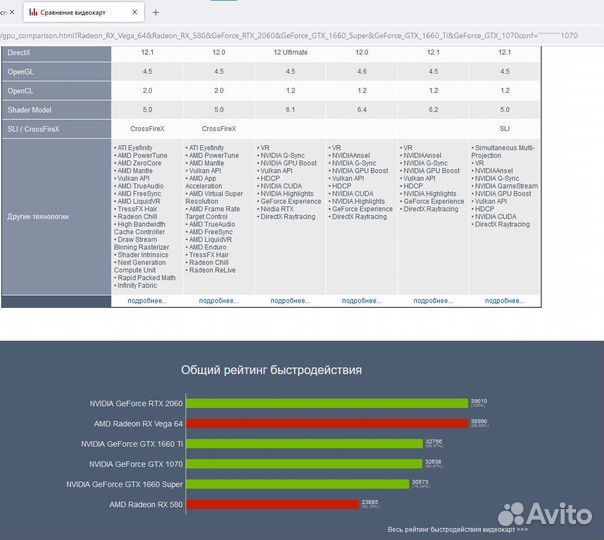This screenshot has width=604, height=540.
Task: Click the chart favicon on the Сравнение видеокарт tab
Action: [34, 13]
